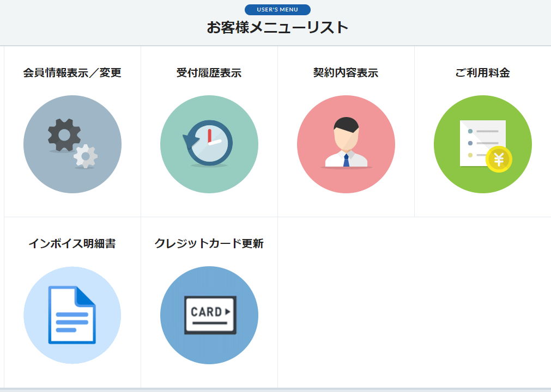Click the folded corner of the document
Screen dimensions: 551x392
[86, 295]
